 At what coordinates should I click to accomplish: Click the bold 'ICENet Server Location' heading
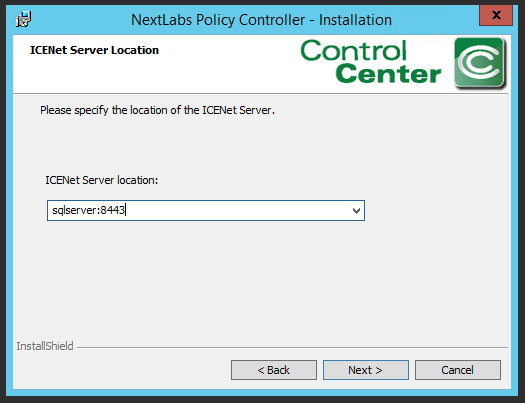(94, 50)
